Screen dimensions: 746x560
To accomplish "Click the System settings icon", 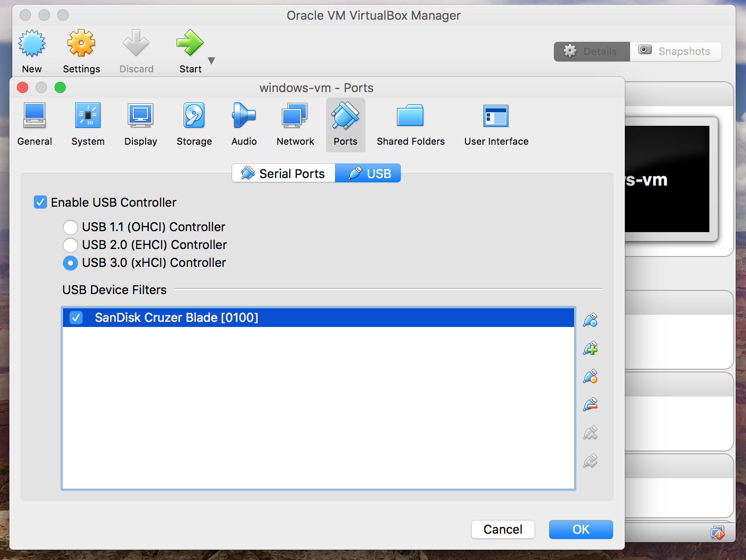I will pos(88,124).
